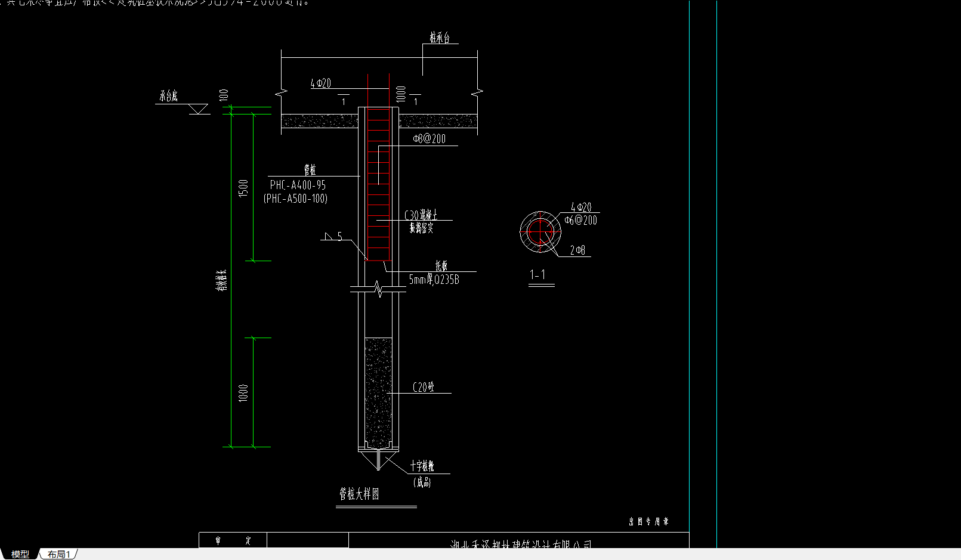Click the 1500 vertical dimension text
Viewport: 961px width, 560px height.
tap(243, 188)
